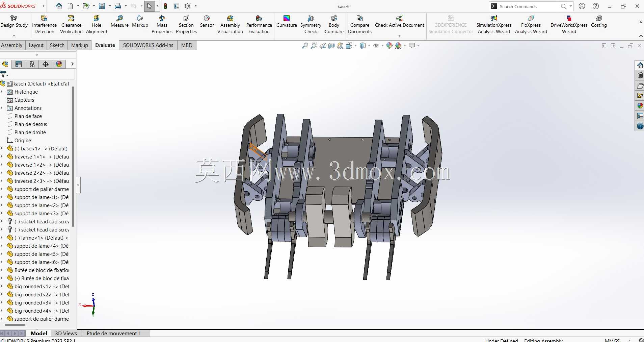The image size is (644, 342).
Task: Toggle the Select cursor tool
Action: click(x=150, y=6)
